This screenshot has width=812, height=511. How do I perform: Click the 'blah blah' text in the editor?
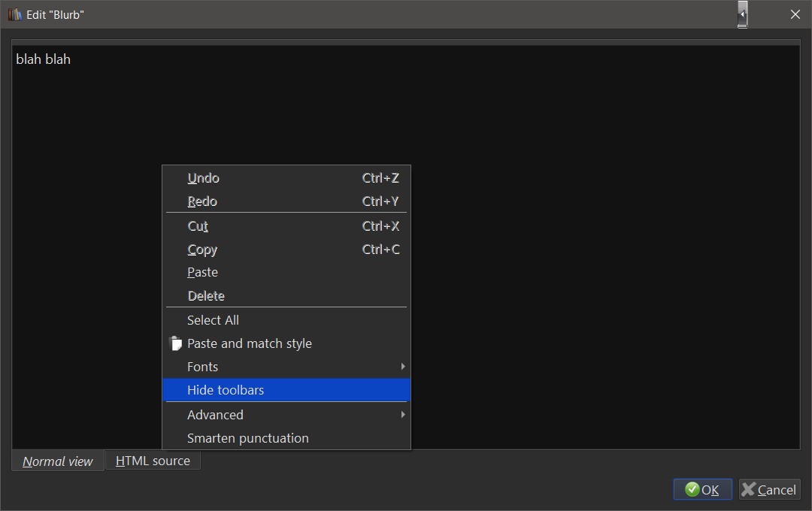click(x=43, y=59)
